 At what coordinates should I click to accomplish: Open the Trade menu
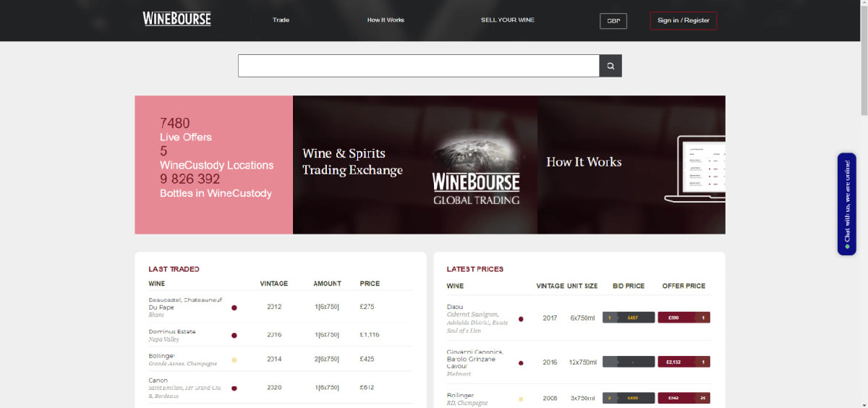click(x=281, y=20)
